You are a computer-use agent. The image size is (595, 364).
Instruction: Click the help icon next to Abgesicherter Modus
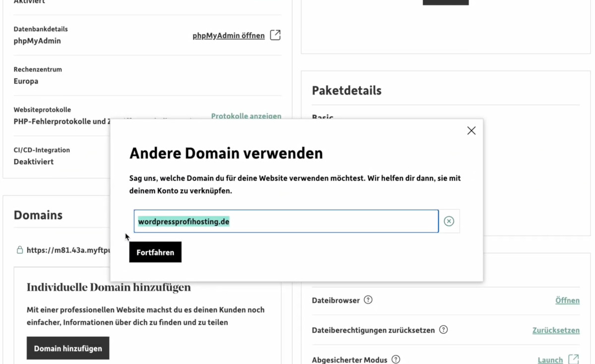[x=396, y=359]
